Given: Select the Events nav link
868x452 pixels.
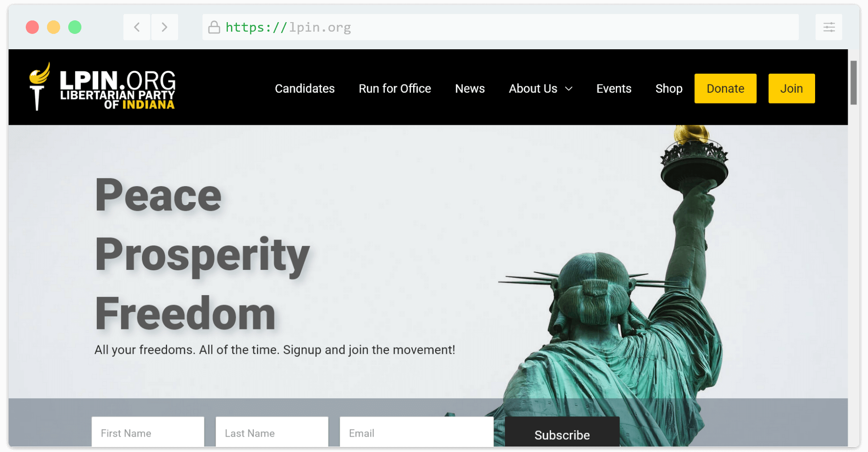Looking at the screenshot, I should (613, 89).
